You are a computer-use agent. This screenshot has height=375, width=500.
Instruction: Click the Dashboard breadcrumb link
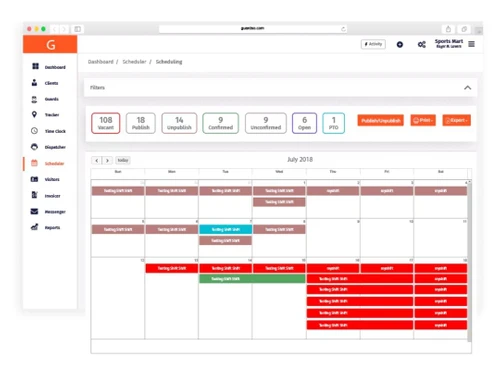pyautogui.click(x=101, y=62)
